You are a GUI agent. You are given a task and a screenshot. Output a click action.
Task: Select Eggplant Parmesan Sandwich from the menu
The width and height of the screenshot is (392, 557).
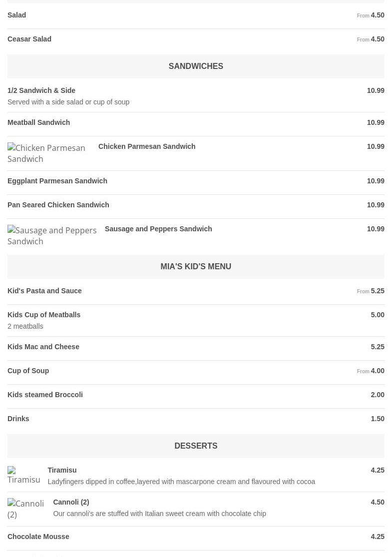coord(57,181)
